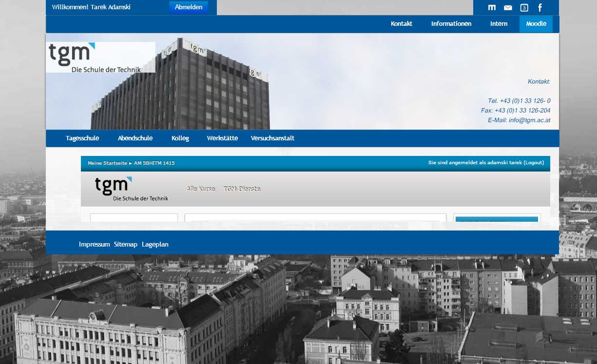Open the Intern menu item

coord(499,24)
